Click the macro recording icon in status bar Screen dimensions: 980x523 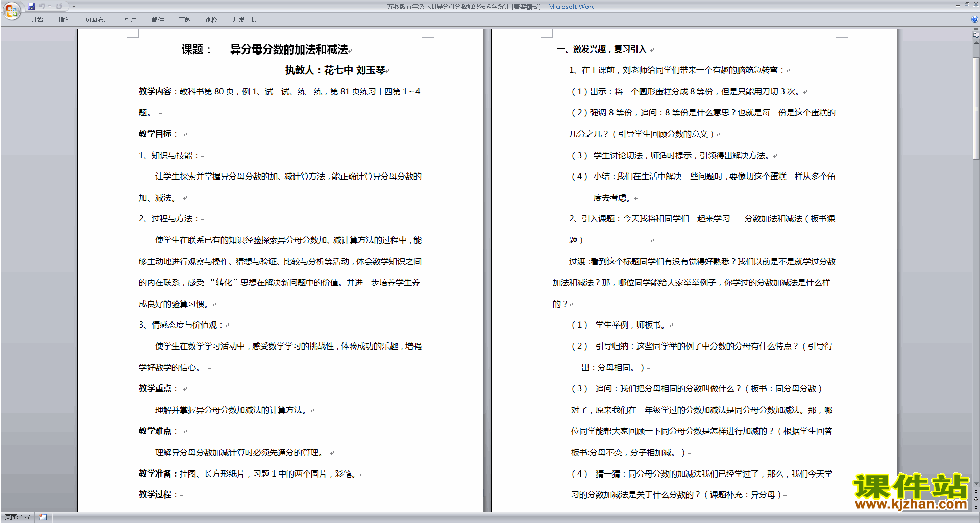tap(43, 517)
